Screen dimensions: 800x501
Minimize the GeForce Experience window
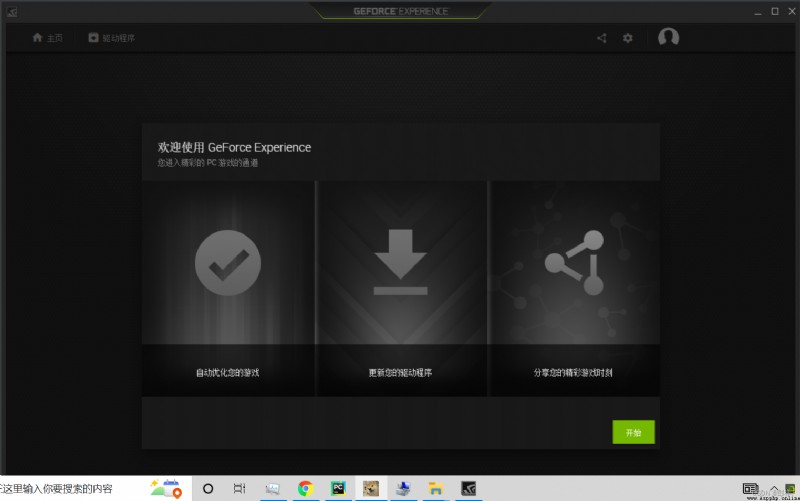tap(758, 12)
